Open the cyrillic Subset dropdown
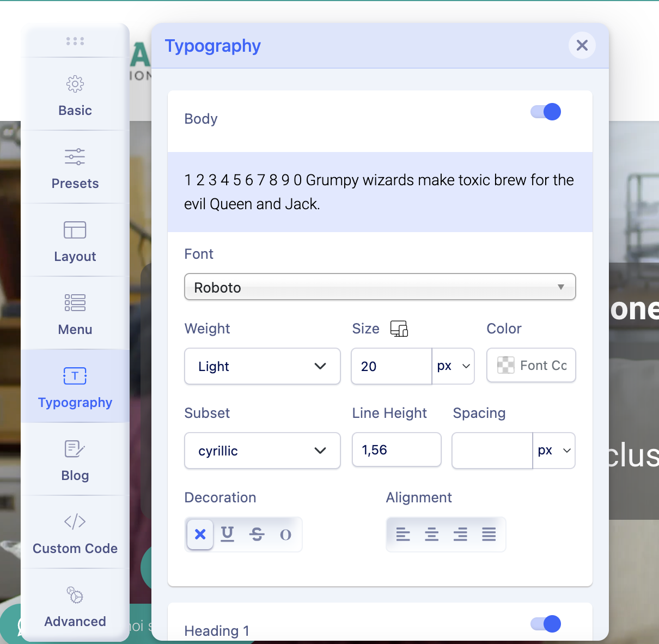This screenshot has width=659, height=644. 262,451
